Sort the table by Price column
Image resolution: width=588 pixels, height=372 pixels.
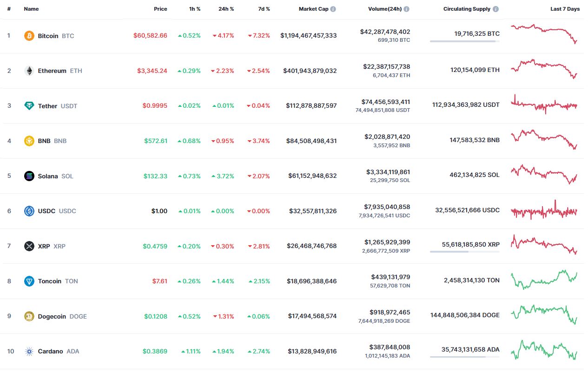160,9
